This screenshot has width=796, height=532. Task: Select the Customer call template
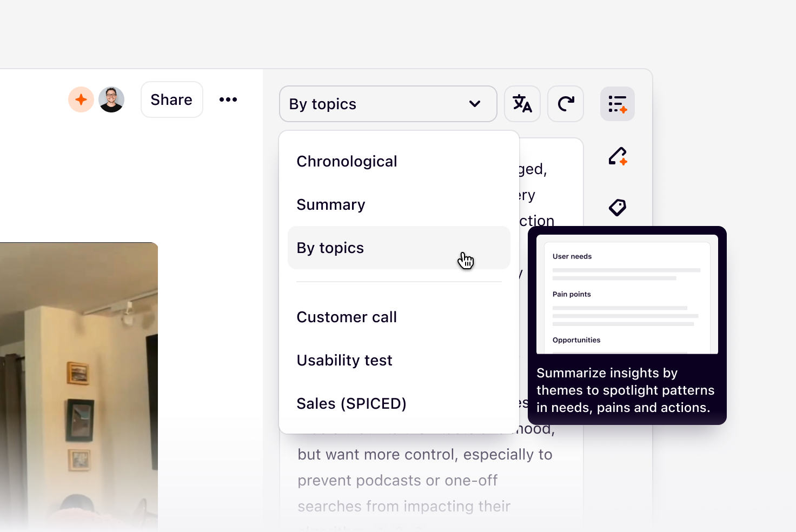point(346,317)
